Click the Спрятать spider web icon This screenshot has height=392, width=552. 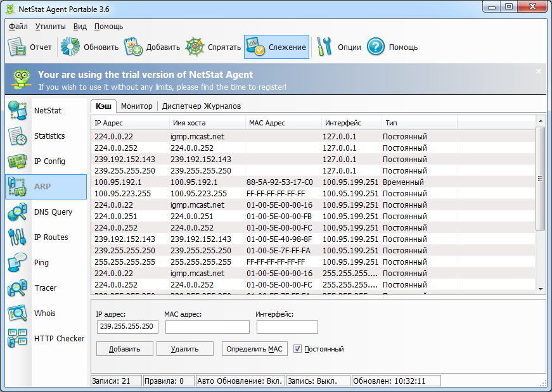coord(195,47)
